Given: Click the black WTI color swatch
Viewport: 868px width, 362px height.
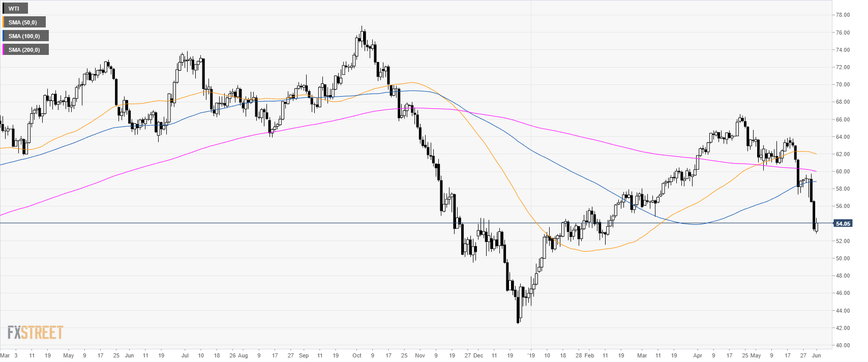Looking at the screenshot, I should point(4,9).
